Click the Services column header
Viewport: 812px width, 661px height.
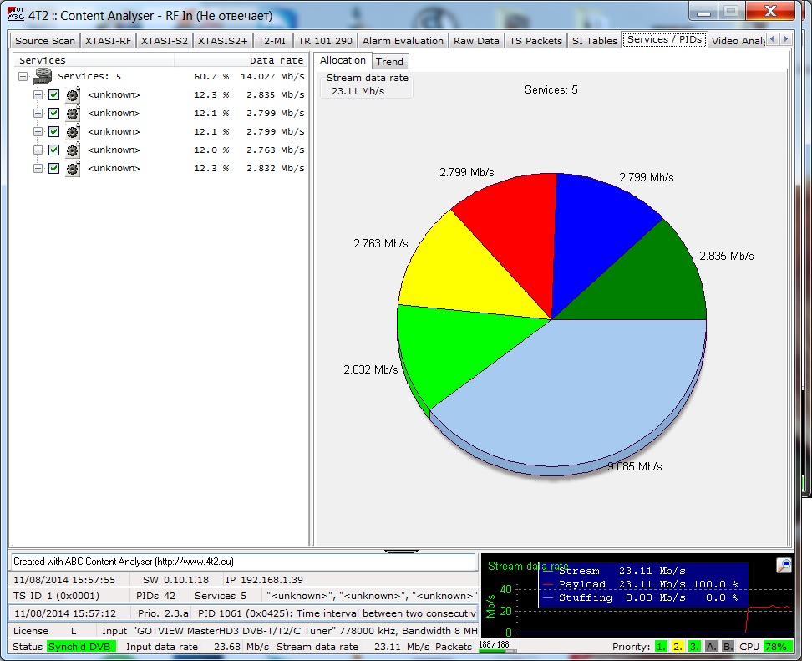[x=94, y=60]
